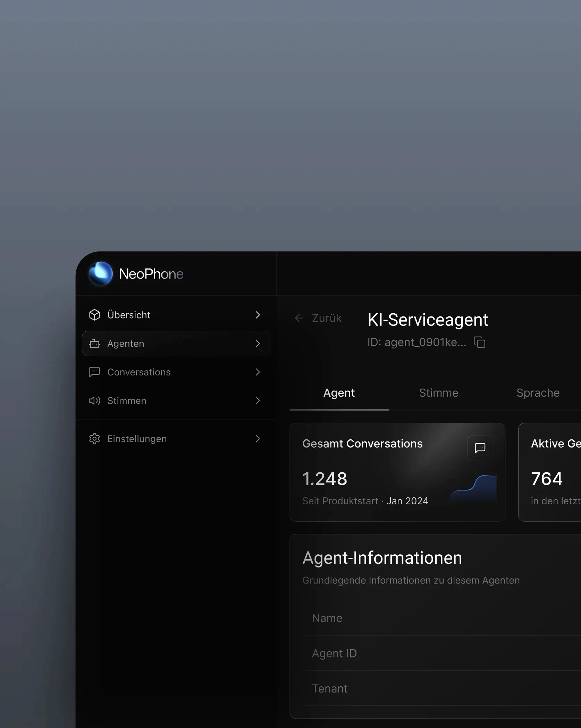Open Stimmen in the sidebar
This screenshot has height=728, width=581.
click(176, 400)
